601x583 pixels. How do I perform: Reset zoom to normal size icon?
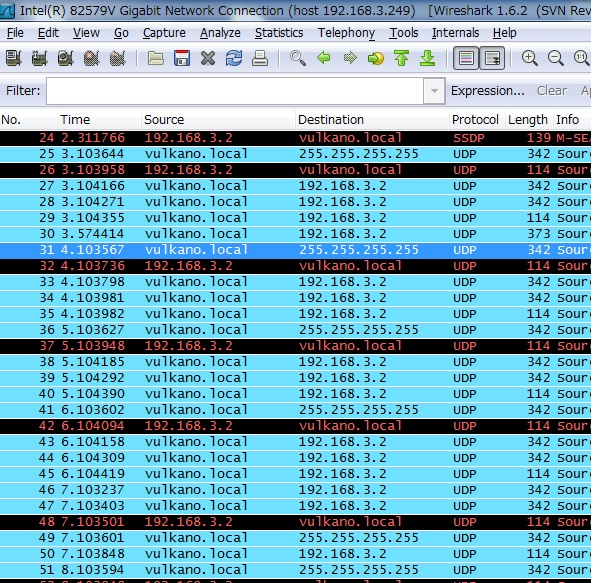pyautogui.click(x=581, y=59)
